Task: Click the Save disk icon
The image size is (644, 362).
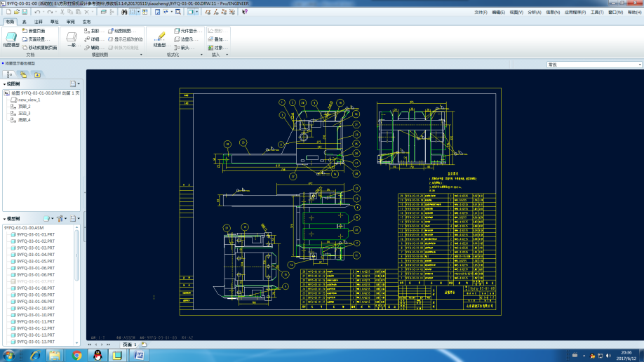Action: pos(25,12)
